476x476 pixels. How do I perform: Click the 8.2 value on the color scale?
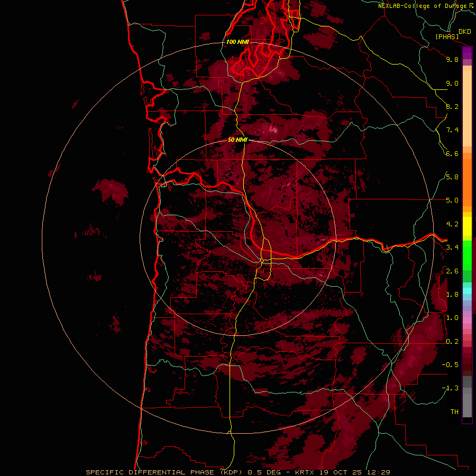pos(452,106)
